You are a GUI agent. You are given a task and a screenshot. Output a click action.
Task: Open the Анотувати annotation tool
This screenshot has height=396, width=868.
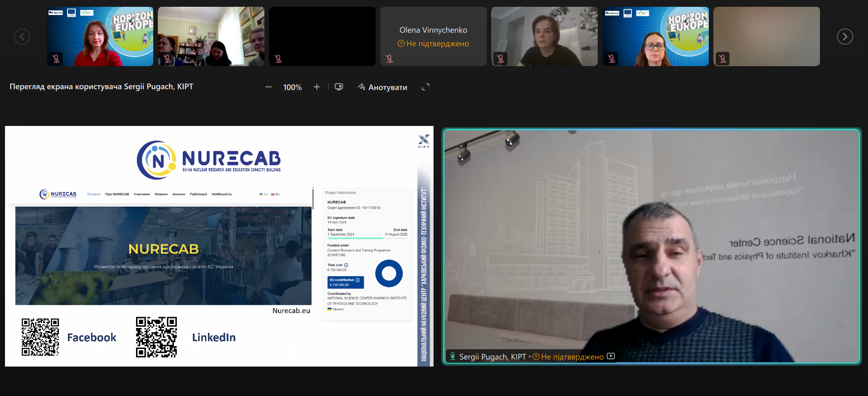(382, 87)
